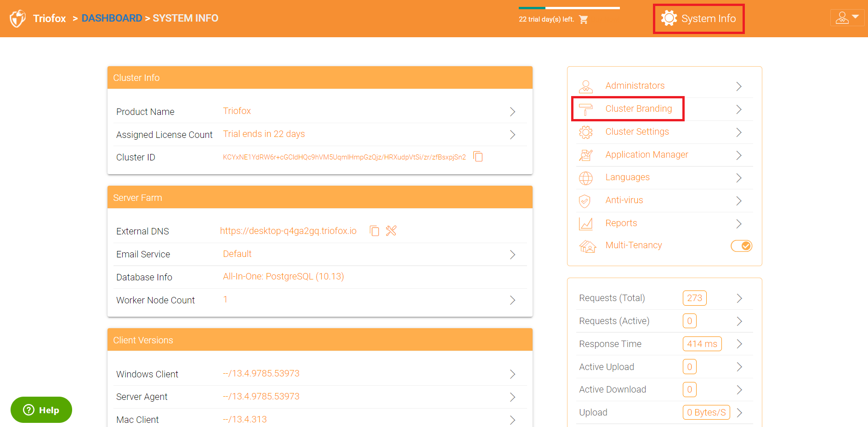This screenshot has width=868, height=427.
Task: Open the Cluster Settings chevron arrow
Action: click(739, 132)
